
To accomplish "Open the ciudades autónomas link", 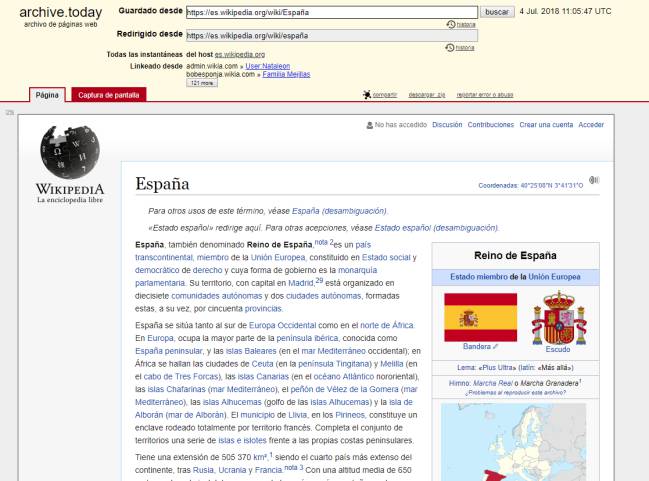I will click(323, 296).
